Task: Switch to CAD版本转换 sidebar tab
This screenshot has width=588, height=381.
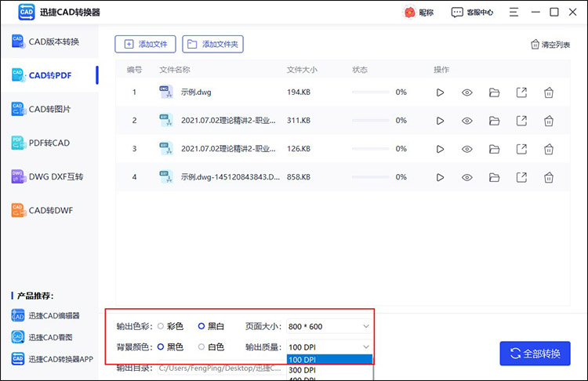Action: coord(49,42)
